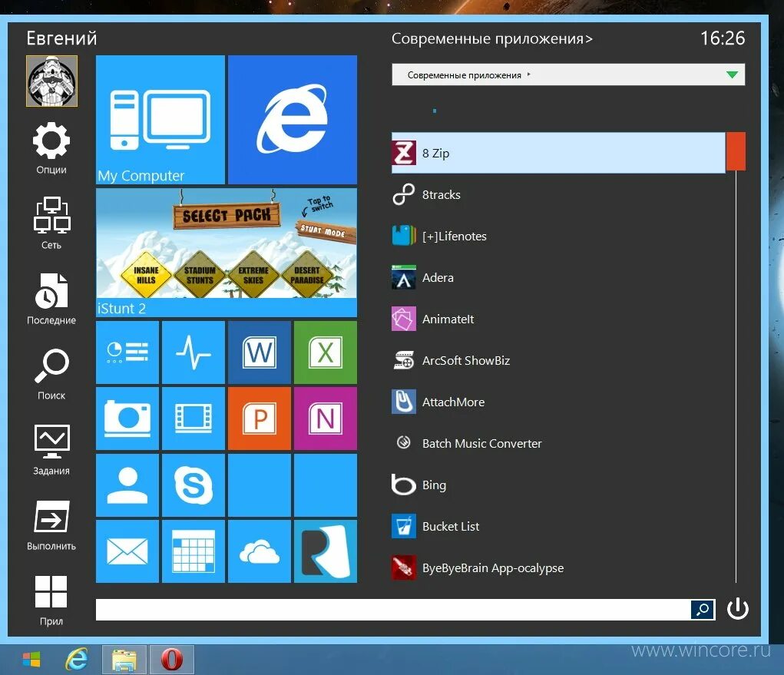This screenshot has width=784, height=675.
Task: Open the Video film strip tile
Action: click(x=193, y=419)
